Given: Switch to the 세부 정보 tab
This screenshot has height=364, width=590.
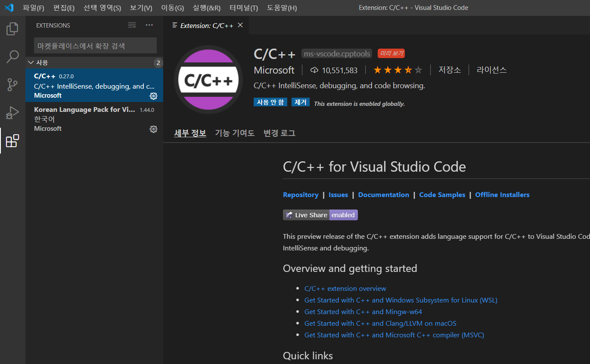Looking at the screenshot, I should (x=190, y=133).
